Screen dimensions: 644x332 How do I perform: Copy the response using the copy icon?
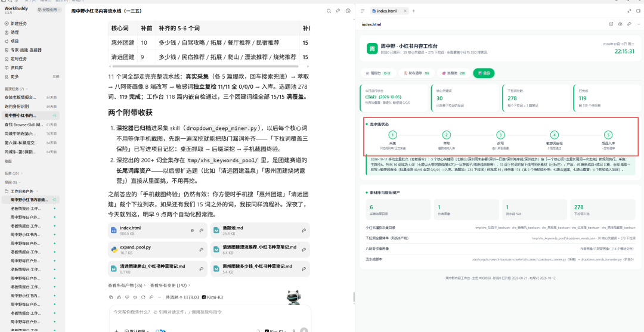tap(111, 297)
